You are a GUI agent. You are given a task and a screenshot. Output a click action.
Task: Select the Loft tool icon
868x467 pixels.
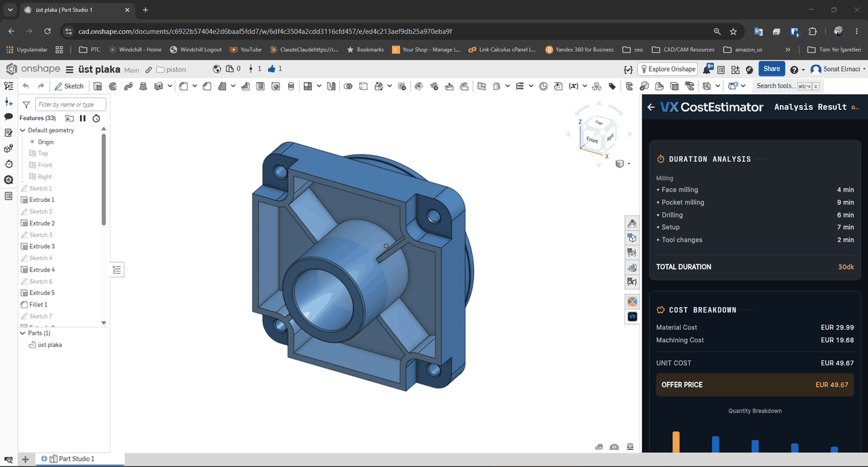[143, 86]
